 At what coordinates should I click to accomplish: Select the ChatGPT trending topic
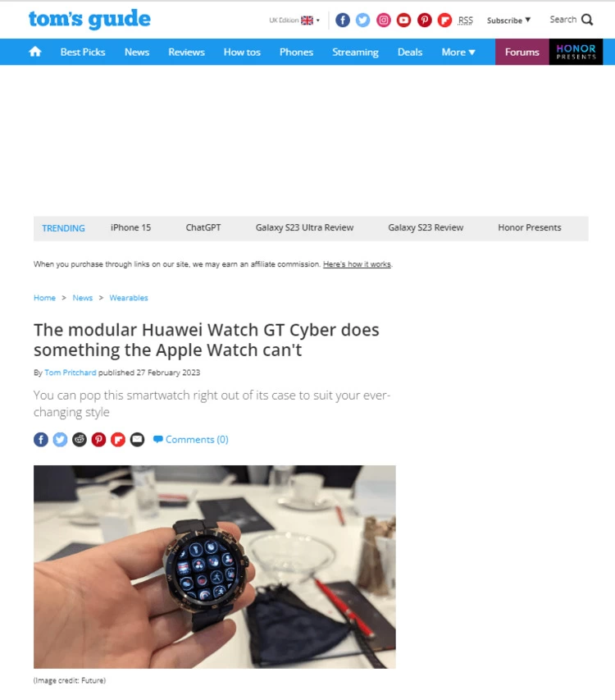click(203, 227)
